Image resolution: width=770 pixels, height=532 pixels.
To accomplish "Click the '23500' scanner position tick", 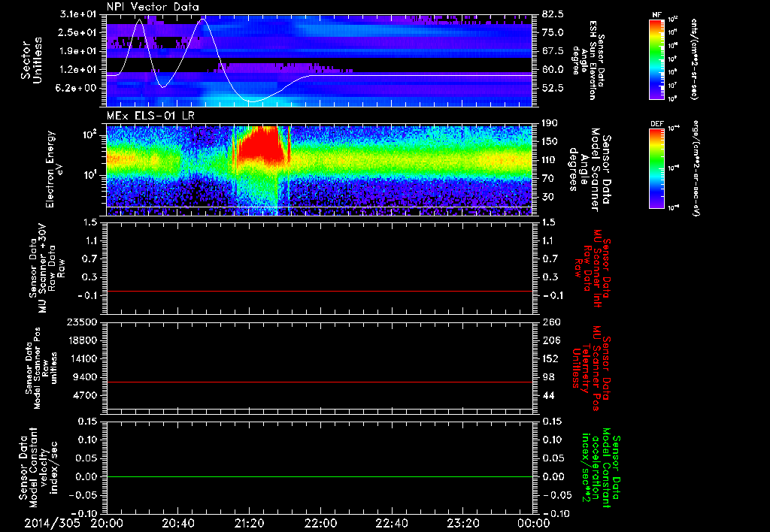I will [x=83, y=322].
